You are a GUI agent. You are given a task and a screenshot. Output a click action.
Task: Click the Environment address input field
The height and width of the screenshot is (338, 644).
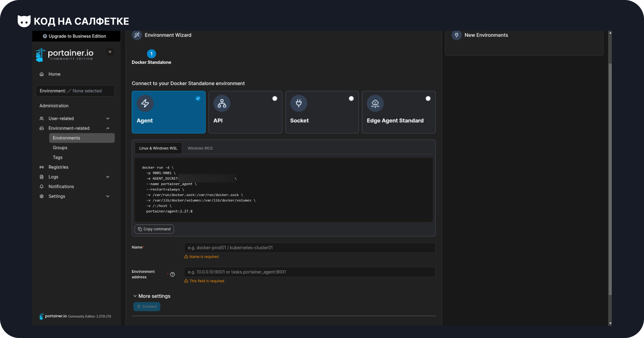pos(310,272)
